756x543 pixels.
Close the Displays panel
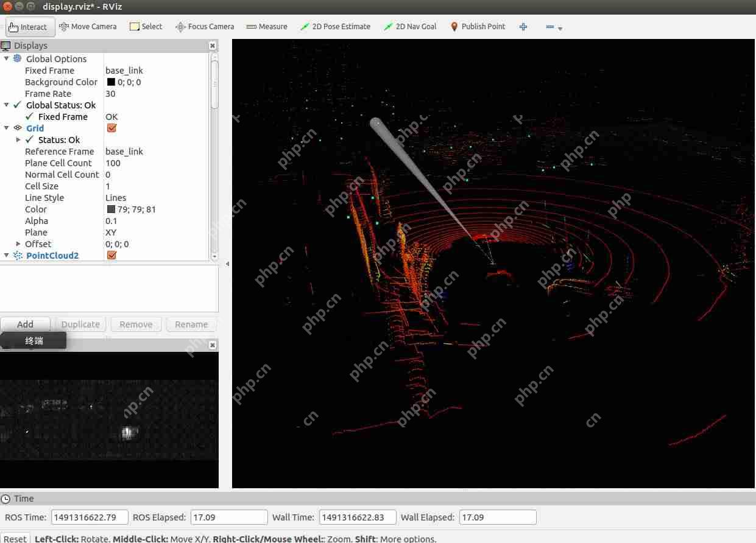[213, 46]
